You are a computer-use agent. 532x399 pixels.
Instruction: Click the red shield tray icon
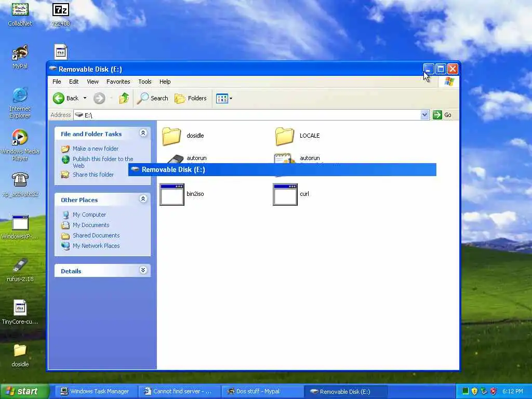494,392
